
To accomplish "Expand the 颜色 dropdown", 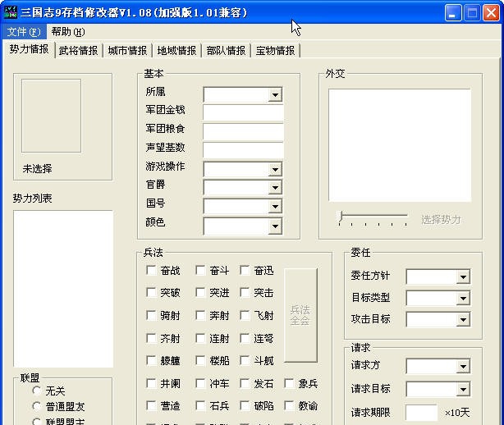I will point(275,226).
